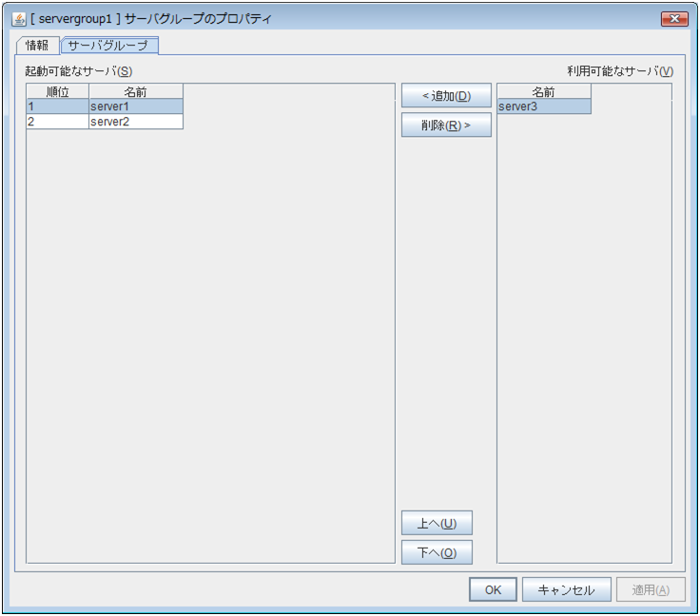Click 名前 header in startable servers table

pyautogui.click(x=135, y=91)
